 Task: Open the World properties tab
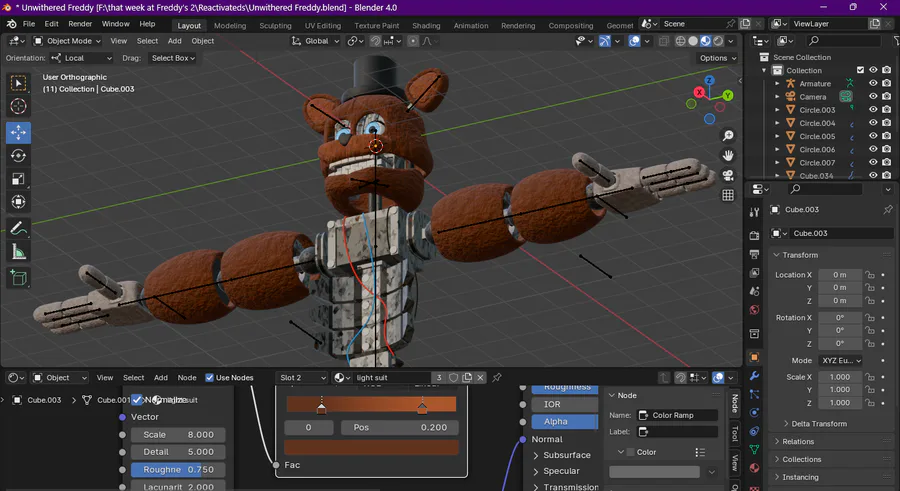(754, 310)
